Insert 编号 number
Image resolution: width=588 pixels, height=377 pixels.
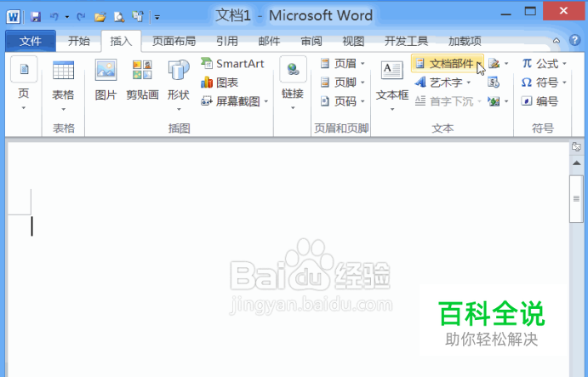coord(539,101)
